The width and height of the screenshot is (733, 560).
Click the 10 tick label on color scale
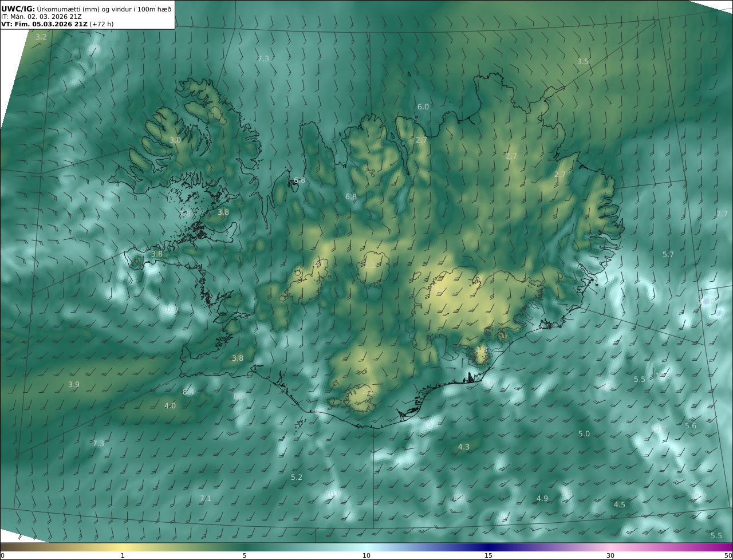(x=366, y=555)
